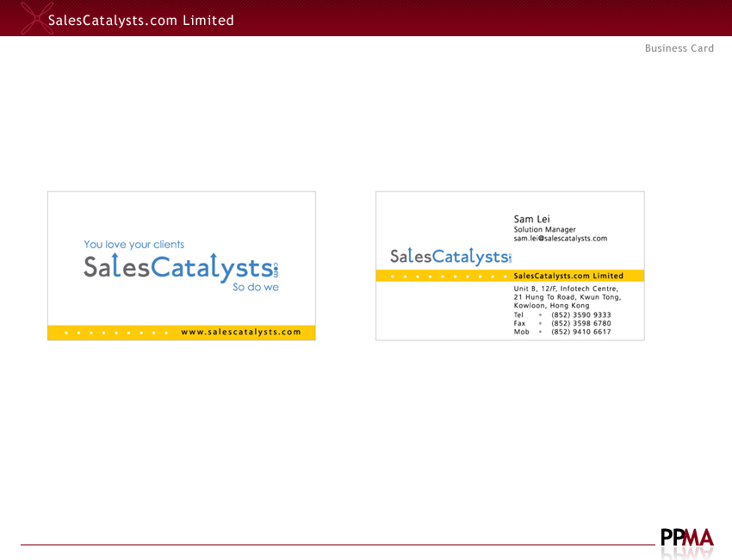
Task: Select the name "Sam Lei"
Action: tap(531, 219)
